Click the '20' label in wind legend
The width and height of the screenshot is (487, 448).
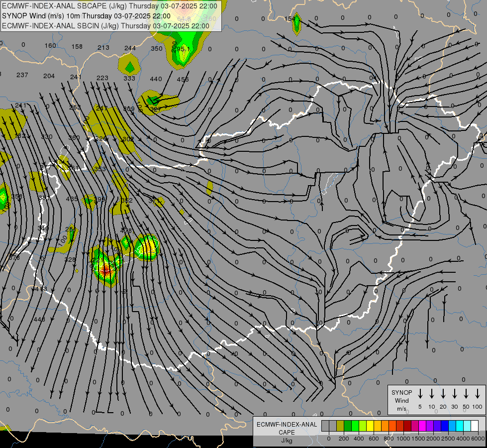click(x=443, y=407)
